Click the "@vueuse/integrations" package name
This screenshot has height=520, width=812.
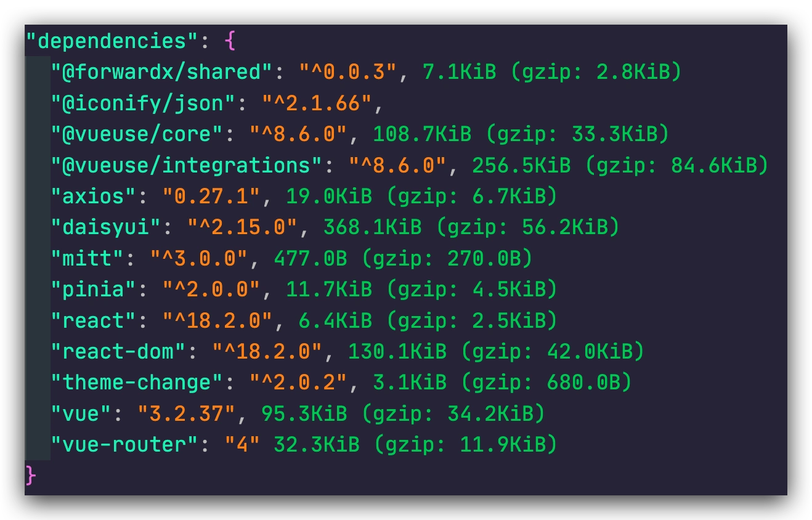tap(187, 165)
